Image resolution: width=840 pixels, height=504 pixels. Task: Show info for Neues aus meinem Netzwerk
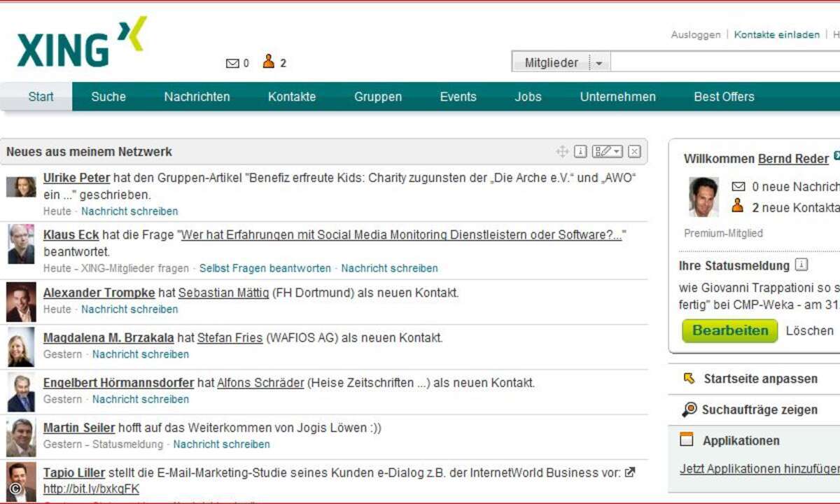click(580, 151)
